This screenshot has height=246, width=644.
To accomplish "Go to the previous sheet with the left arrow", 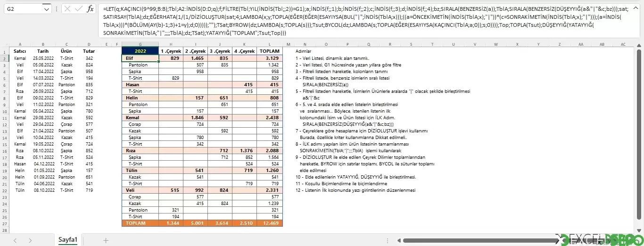I will pyautogui.click(x=15, y=240).
